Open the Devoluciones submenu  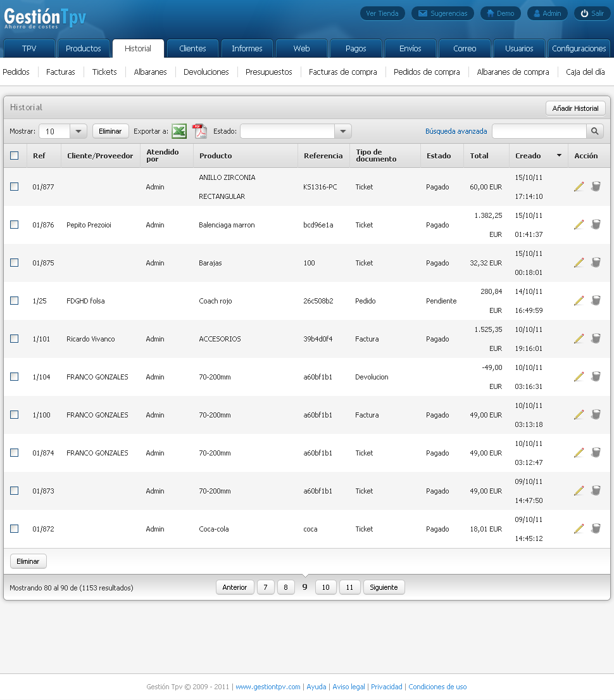click(x=206, y=72)
